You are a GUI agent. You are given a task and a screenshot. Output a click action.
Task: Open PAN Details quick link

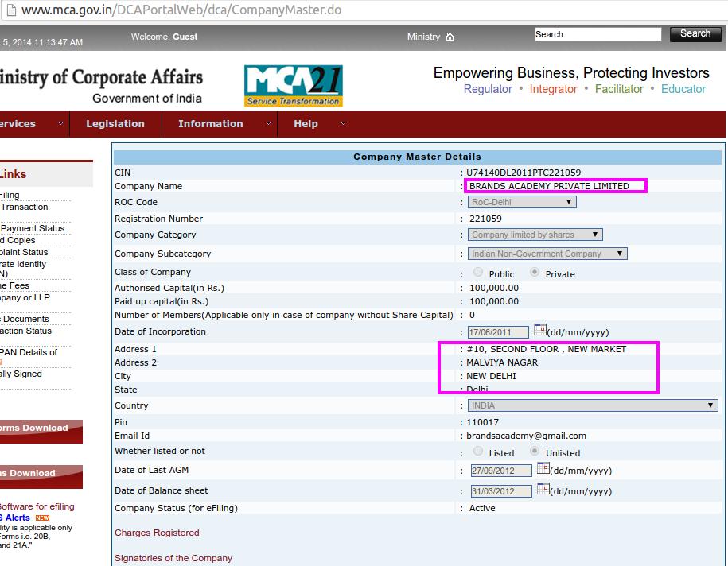tap(29, 352)
